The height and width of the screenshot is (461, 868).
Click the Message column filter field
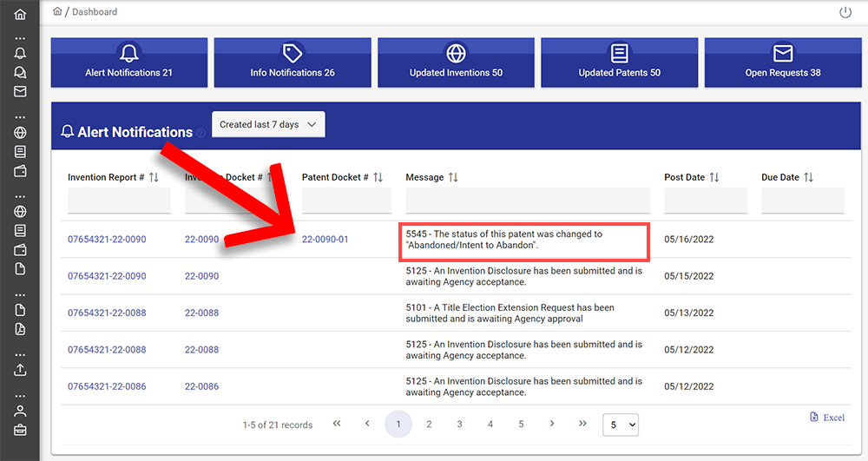527,201
